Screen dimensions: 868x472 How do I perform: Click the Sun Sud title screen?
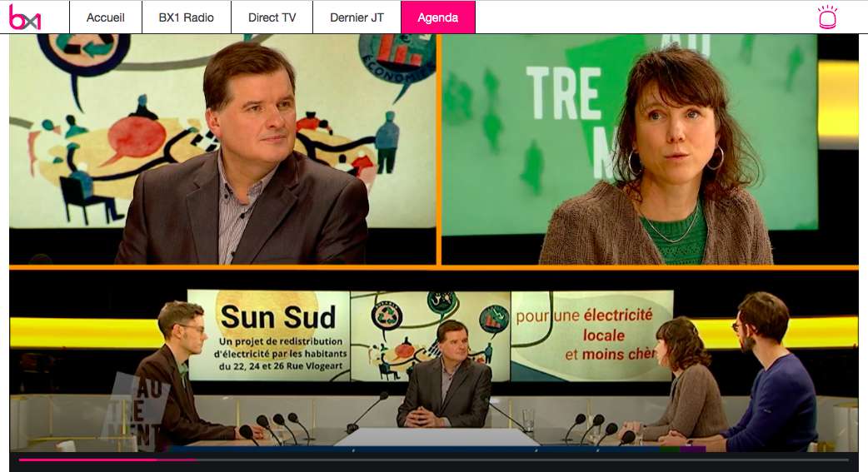tap(268, 333)
